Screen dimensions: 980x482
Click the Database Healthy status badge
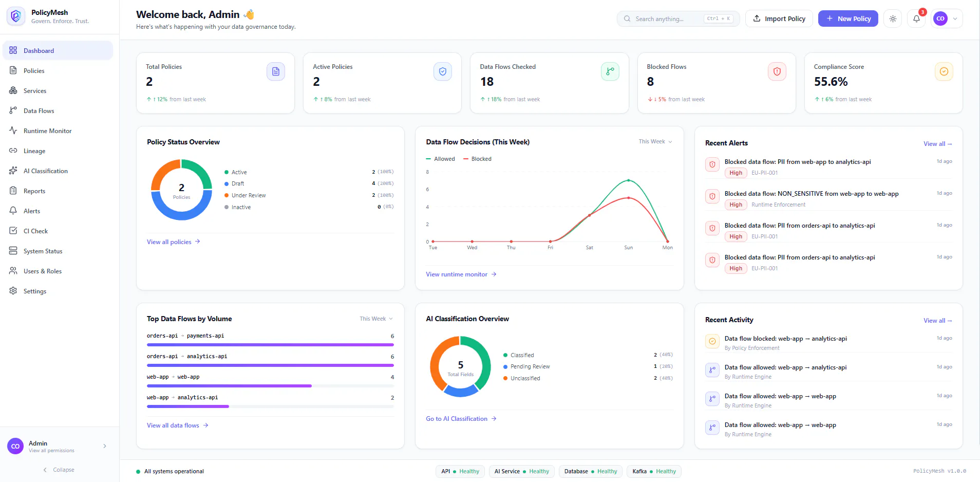(x=591, y=471)
